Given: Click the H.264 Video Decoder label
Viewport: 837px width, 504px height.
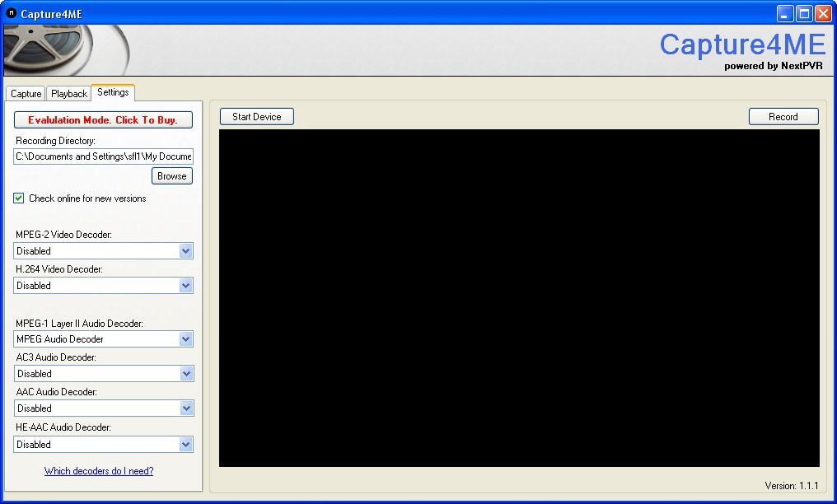Looking at the screenshot, I should tap(59, 269).
